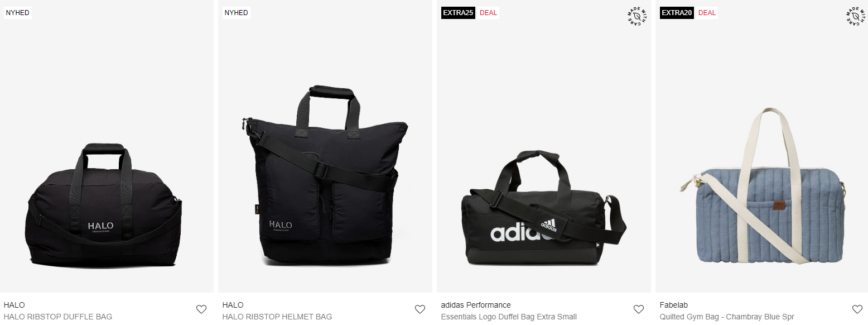Open Quilted Gym Bag Chambray Blue link
Screen dimensions: 868x325
click(x=727, y=317)
